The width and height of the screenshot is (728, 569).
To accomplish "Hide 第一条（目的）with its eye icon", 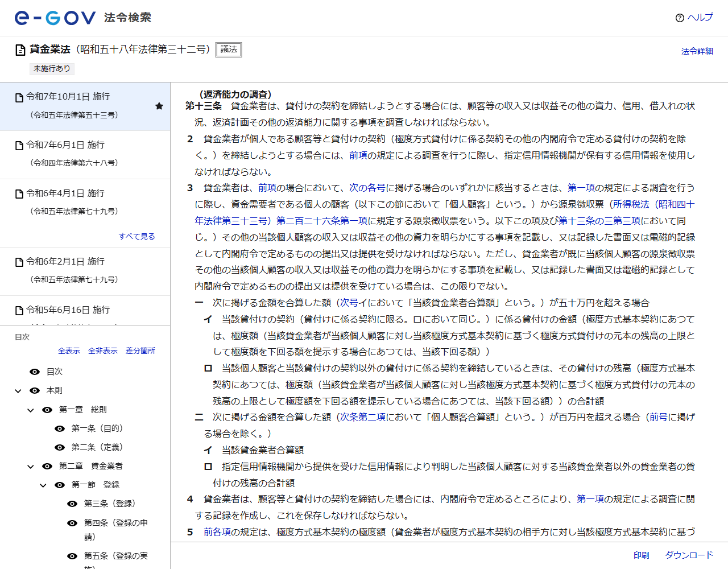I will 60,428.
